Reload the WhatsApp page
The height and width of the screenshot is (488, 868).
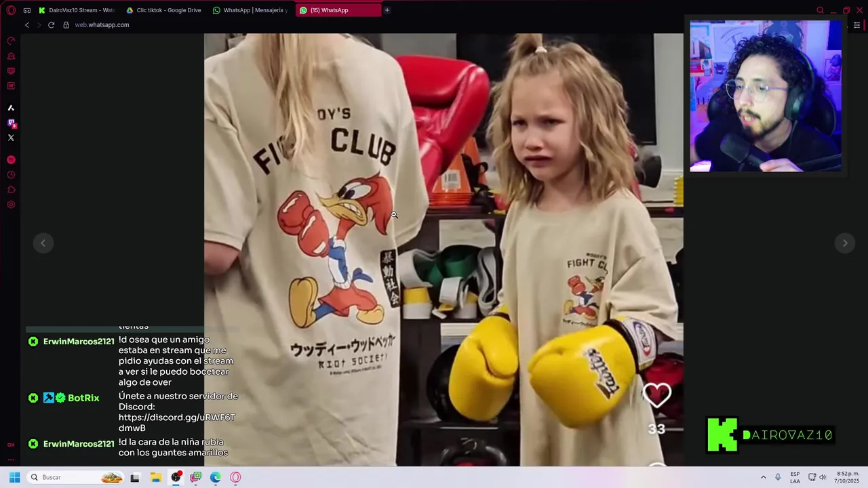(x=51, y=25)
